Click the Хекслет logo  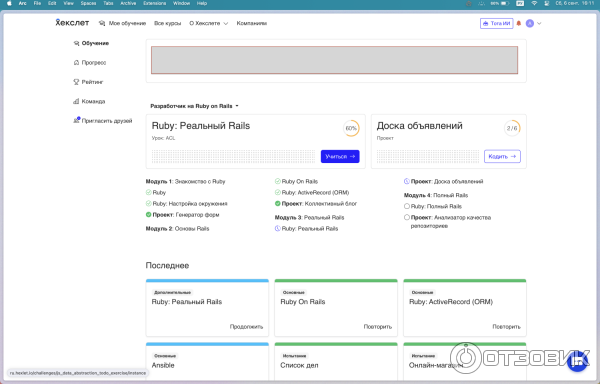[72, 23]
